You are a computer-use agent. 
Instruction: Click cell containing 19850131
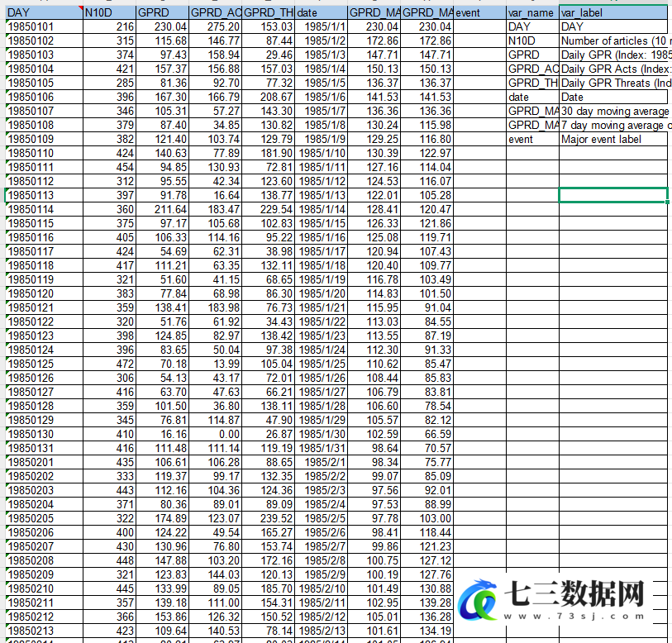[x=44, y=448]
